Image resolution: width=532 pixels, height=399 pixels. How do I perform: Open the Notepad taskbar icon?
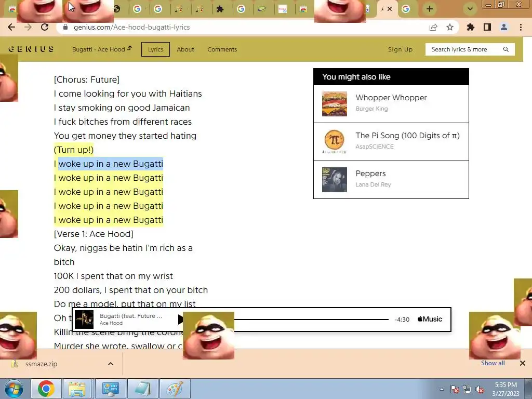142,389
